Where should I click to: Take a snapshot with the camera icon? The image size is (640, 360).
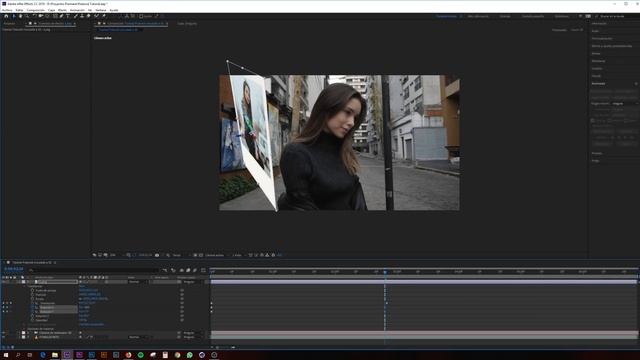click(x=157, y=255)
